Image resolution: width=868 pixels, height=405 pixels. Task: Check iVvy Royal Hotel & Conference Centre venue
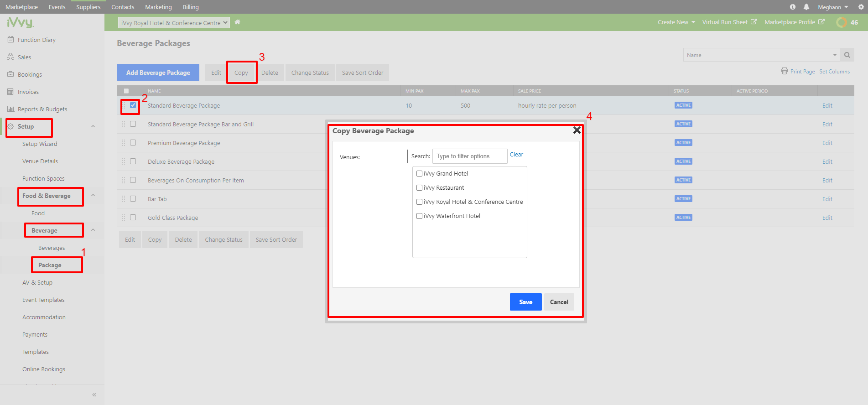pos(419,202)
